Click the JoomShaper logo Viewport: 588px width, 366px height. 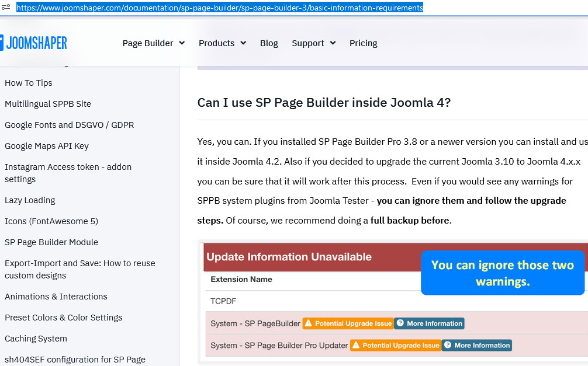[x=34, y=43]
